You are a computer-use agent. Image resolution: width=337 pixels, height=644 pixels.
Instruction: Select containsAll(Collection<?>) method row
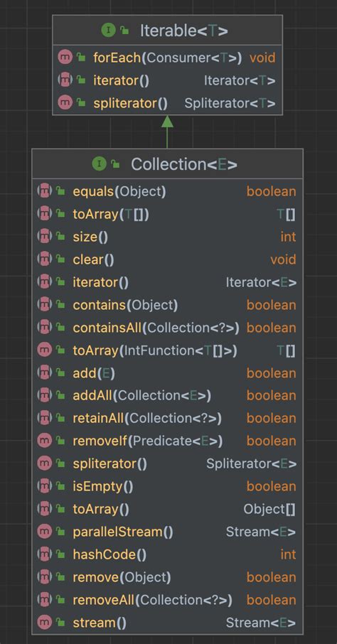(x=167, y=328)
